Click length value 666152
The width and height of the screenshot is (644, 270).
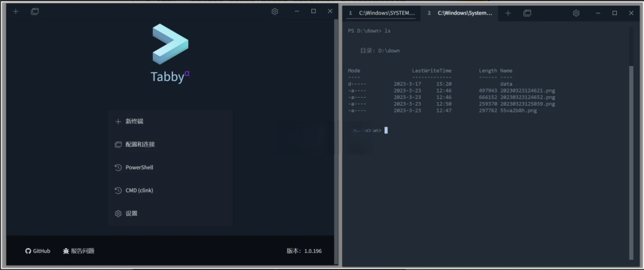(488, 98)
